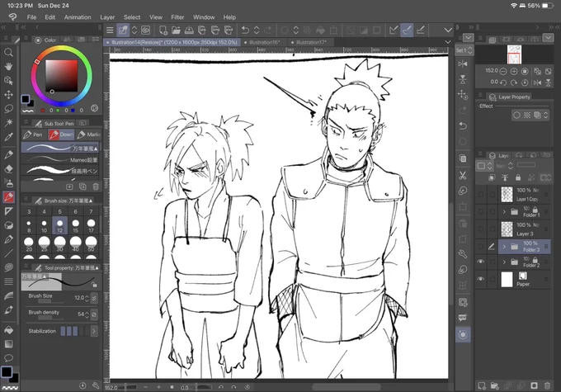561x392 pixels.
Task: Select the Balloon text bubble tool
Action: (8, 358)
